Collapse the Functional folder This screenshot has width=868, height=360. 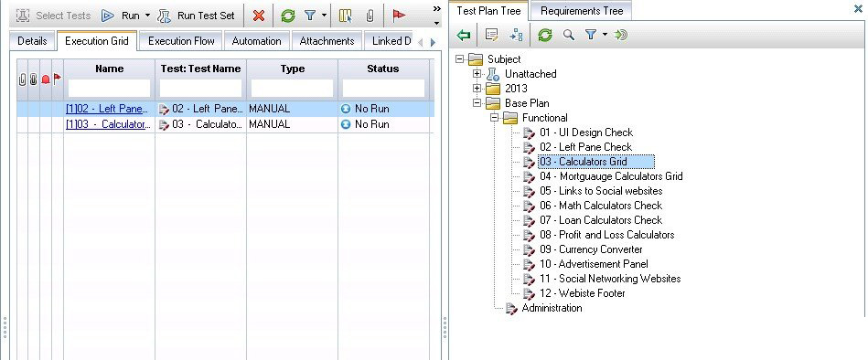[x=494, y=118]
